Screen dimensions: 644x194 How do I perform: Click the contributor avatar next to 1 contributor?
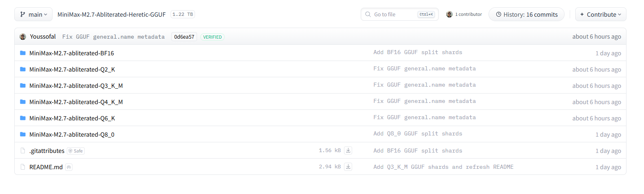(x=449, y=14)
